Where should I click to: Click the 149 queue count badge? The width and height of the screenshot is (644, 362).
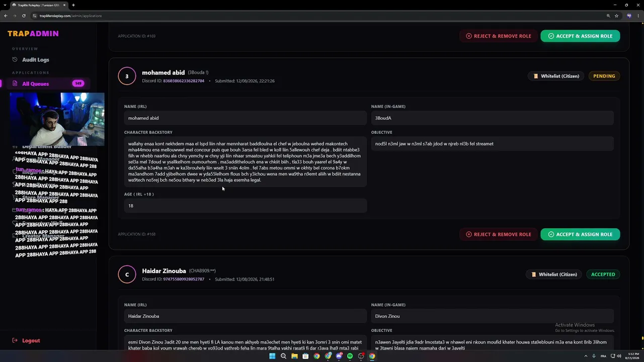pyautogui.click(x=78, y=84)
